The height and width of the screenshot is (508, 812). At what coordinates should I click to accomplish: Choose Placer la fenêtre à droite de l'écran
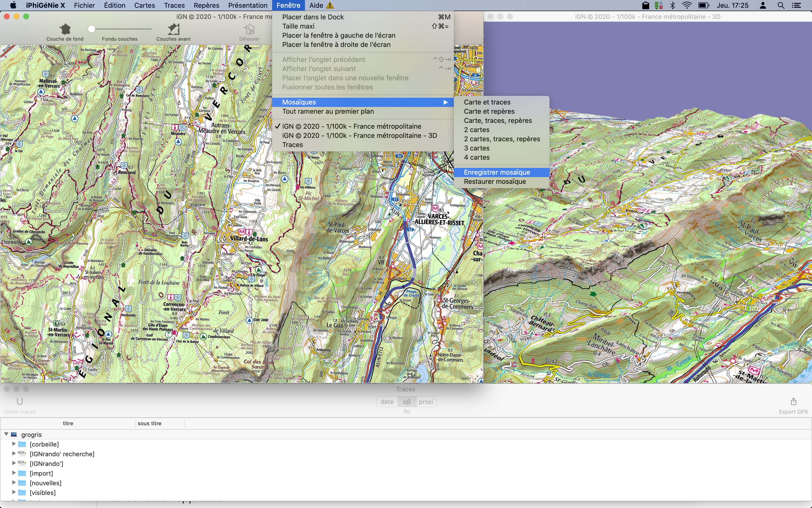pos(363,45)
